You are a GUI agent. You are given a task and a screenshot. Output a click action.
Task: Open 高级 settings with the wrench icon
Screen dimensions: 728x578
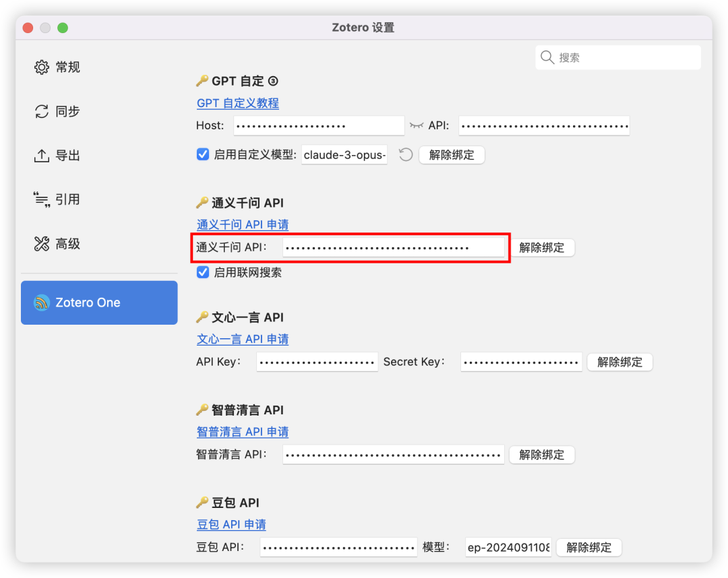(41, 243)
